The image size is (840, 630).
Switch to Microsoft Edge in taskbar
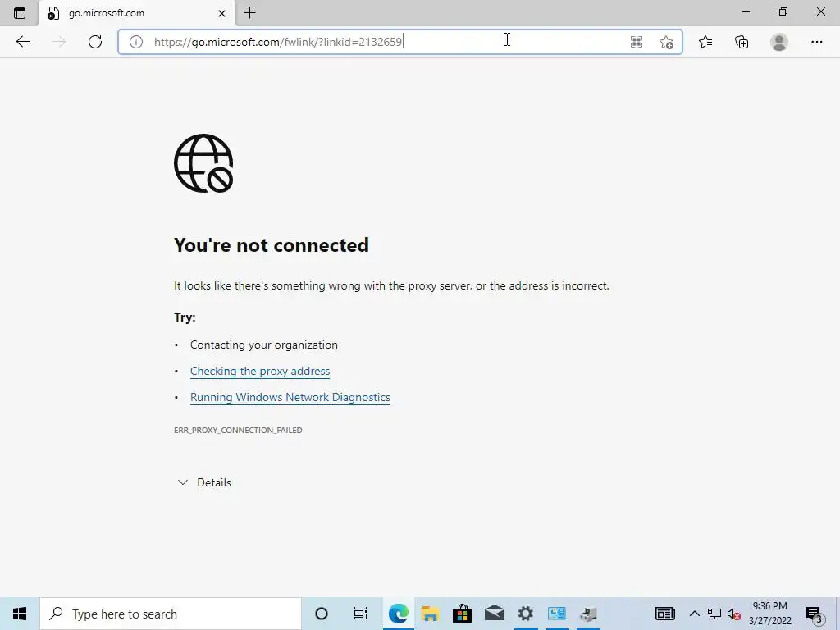pyautogui.click(x=398, y=614)
